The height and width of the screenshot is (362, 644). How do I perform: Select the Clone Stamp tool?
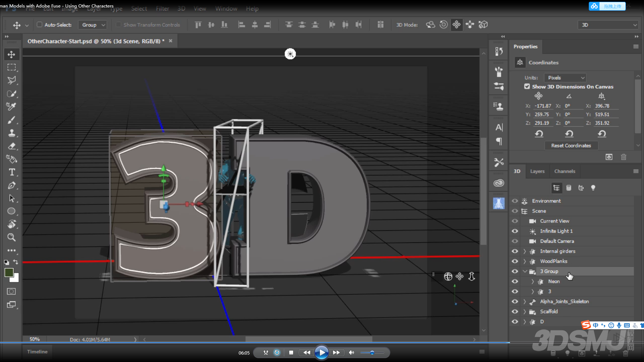pos(11,133)
